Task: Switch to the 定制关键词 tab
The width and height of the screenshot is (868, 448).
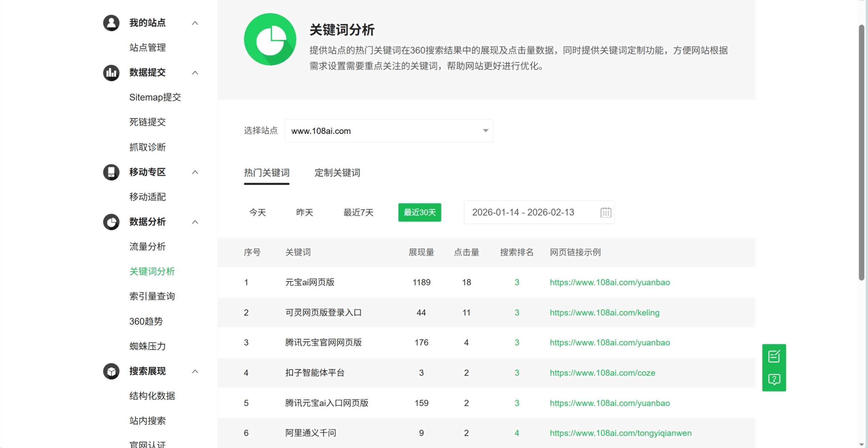Action: click(337, 173)
